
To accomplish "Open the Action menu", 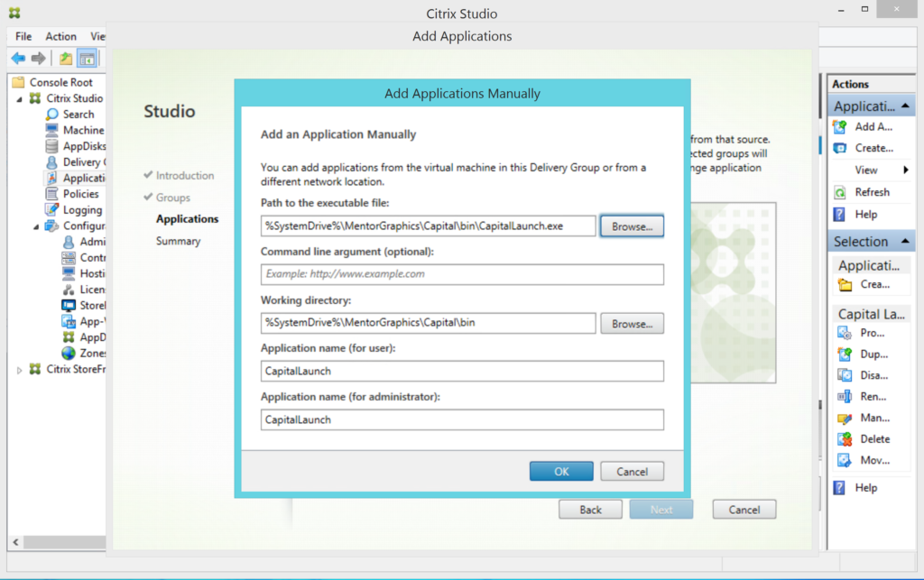I will coord(60,36).
